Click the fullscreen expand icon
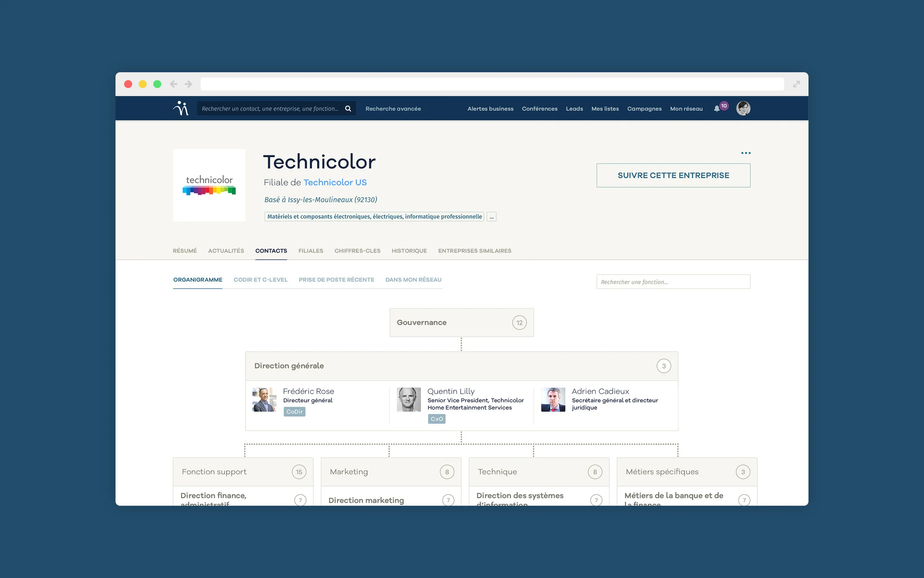This screenshot has height=578, width=924. (796, 84)
